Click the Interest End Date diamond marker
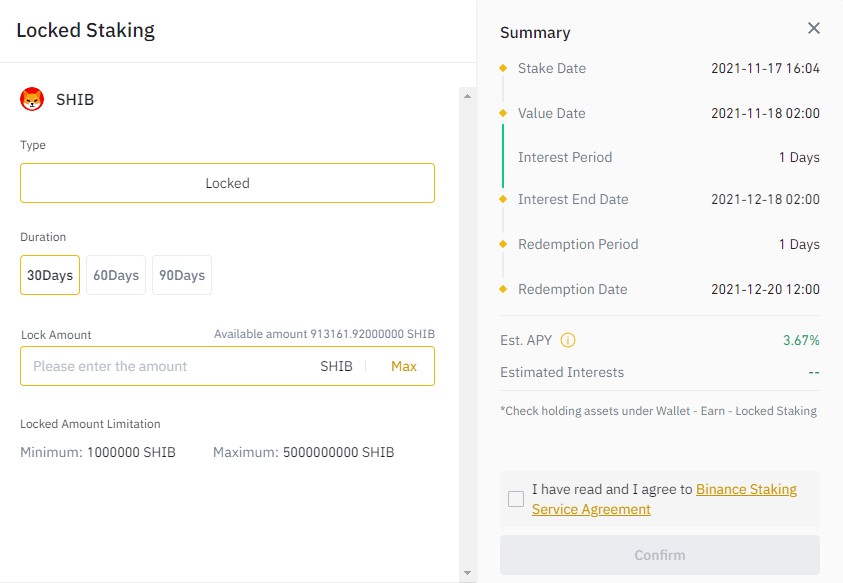This screenshot has width=843, height=583. [x=503, y=199]
